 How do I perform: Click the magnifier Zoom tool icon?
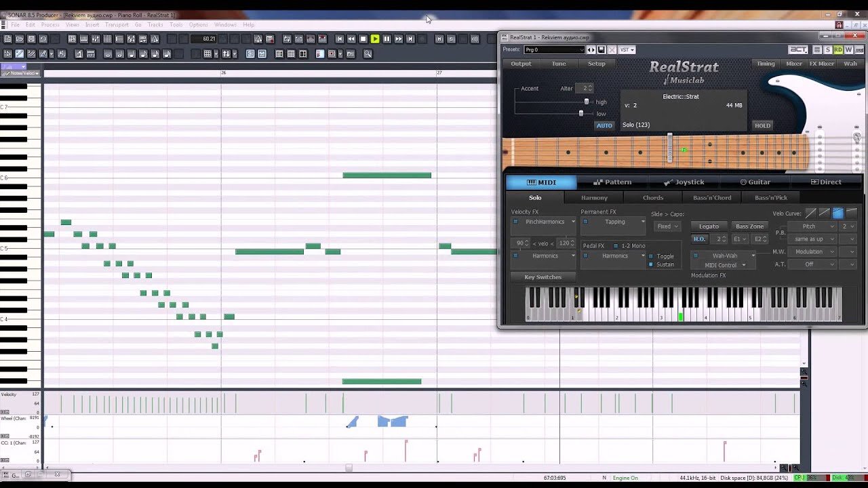point(368,54)
